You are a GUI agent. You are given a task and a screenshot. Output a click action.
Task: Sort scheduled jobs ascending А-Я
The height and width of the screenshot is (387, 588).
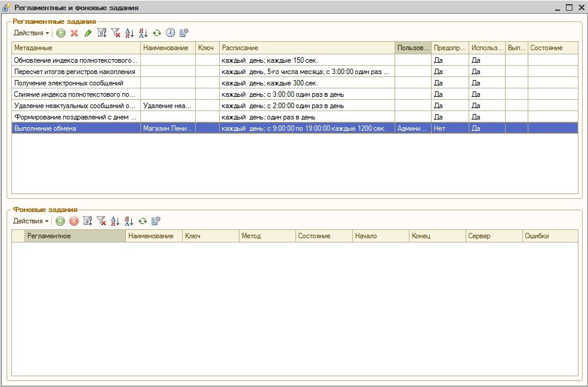click(130, 33)
